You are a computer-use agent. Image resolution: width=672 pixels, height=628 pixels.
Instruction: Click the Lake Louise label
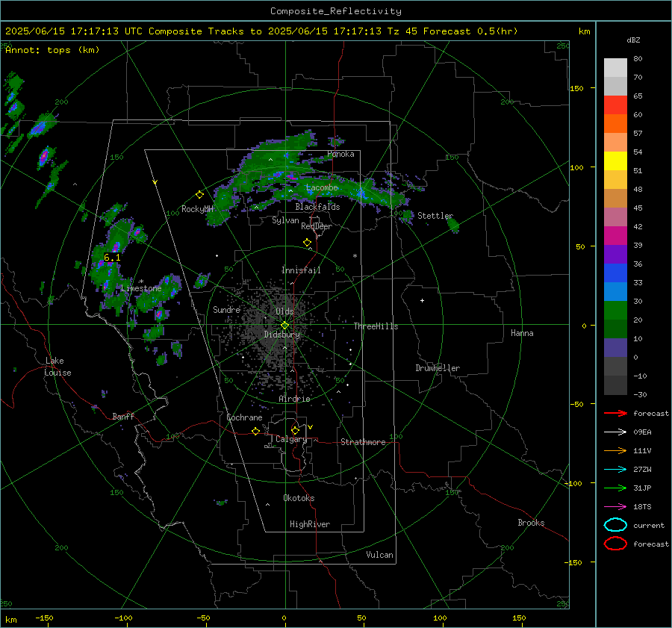pyautogui.click(x=58, y=367)
